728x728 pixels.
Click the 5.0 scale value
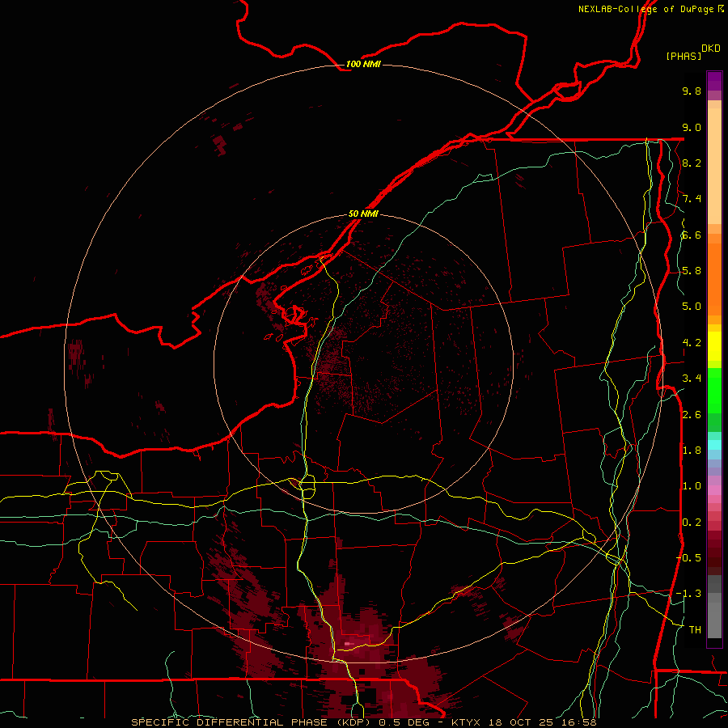click(692, 307)
